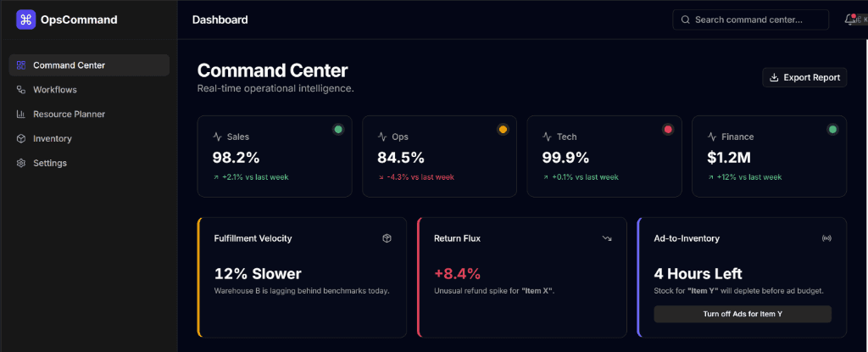Click the orange status dot on Ops card
Viewport: 868px width, 352px height.
(503, 129)
